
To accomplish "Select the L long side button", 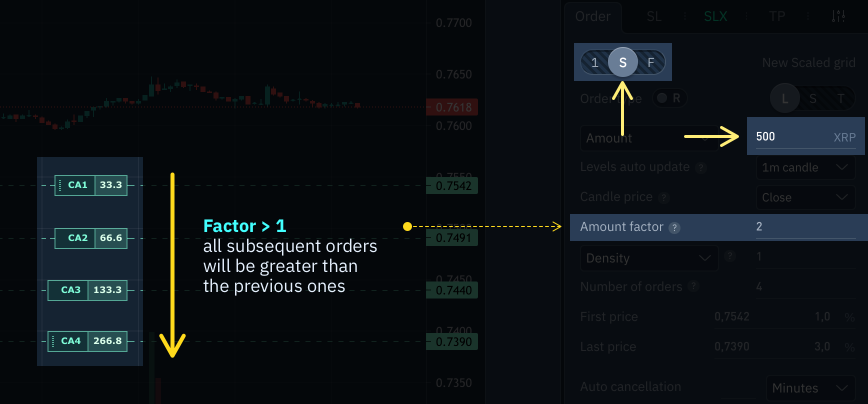I will pyautogui.click(x=784, y=98).
